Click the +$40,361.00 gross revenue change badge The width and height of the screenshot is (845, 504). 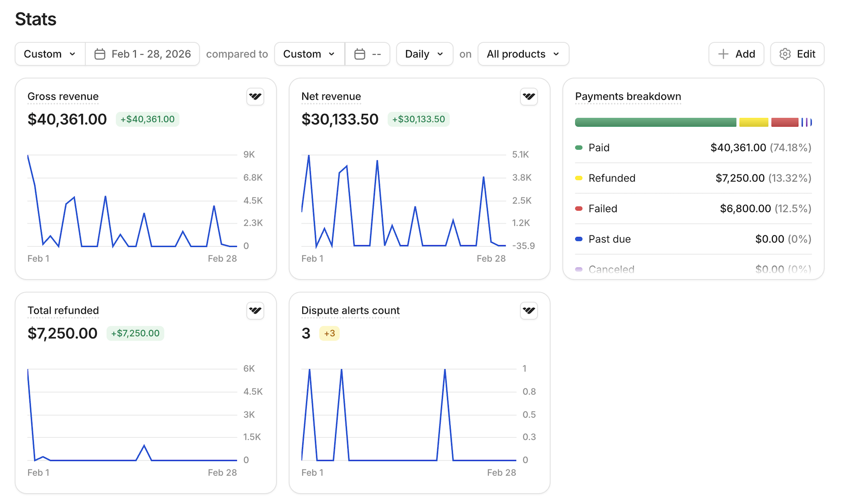tap(147, 119)
